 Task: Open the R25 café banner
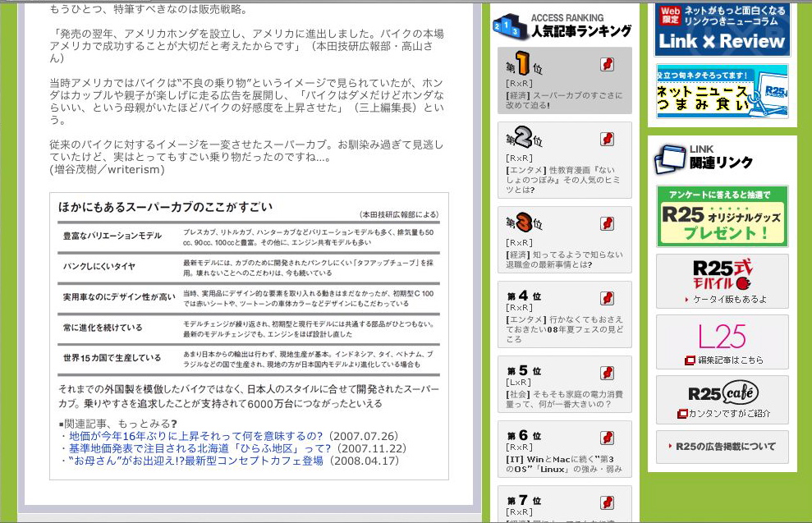722,400
